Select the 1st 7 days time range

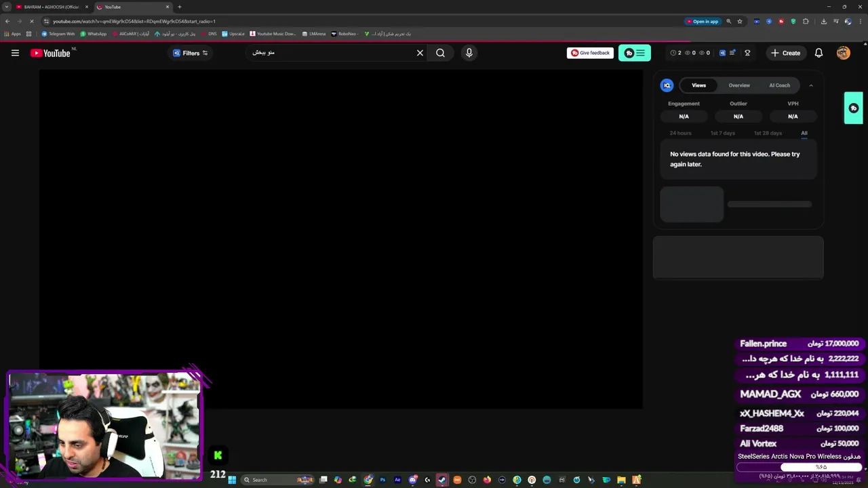point(722,133)
